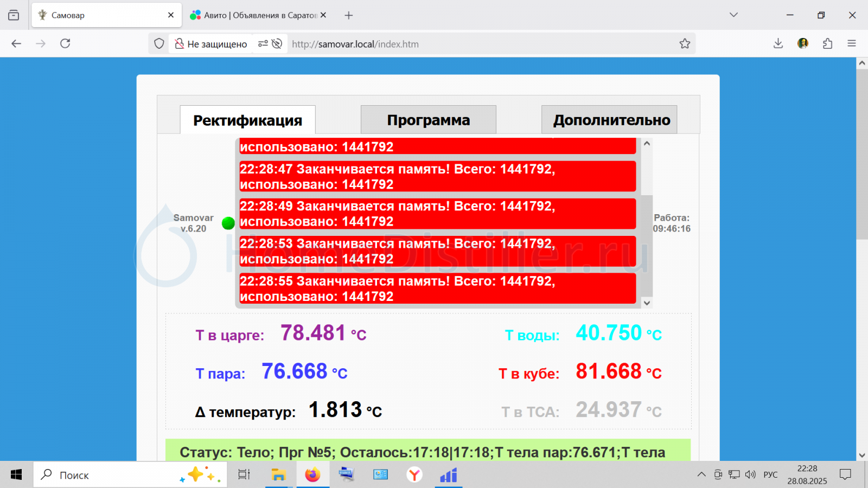Click the Не защищено security indicator
Viewport: 868px width, 488px height.
pyautogui.click(x=211, y=44)
